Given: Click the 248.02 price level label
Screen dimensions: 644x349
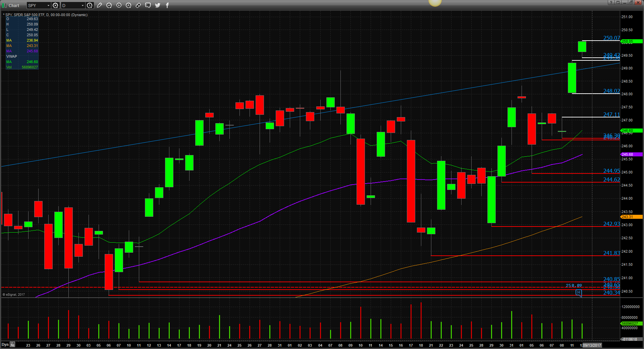Looking at the screenshot, I should tap(611, 91).
